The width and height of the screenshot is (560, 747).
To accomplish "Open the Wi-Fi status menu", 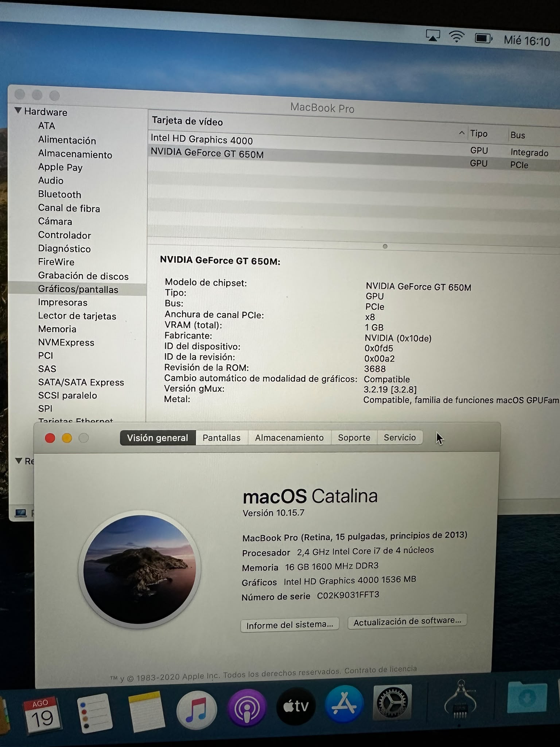I will click(456, 37).
